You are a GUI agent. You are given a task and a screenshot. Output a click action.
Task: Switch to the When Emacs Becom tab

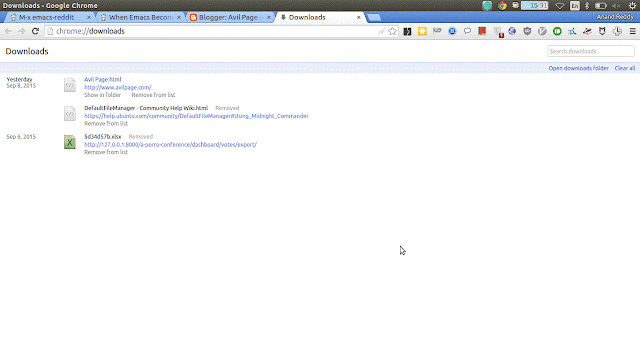[x=141, y=17]
